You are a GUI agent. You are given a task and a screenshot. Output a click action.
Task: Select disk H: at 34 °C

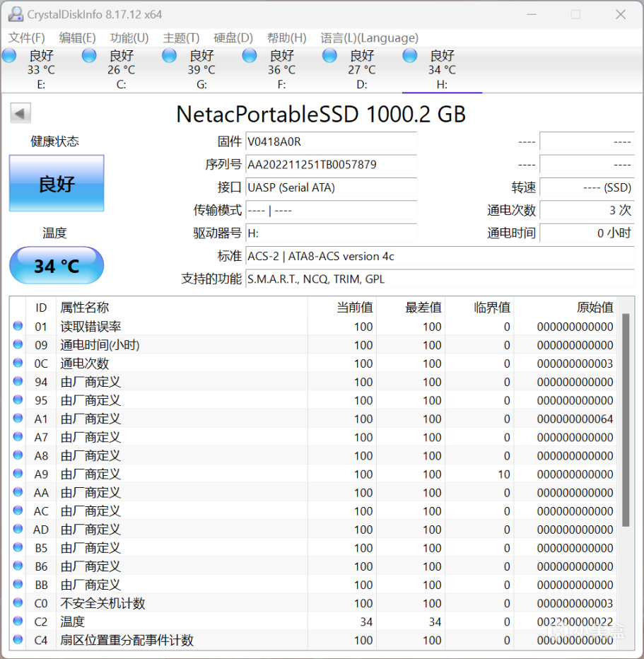pos(442,69)
